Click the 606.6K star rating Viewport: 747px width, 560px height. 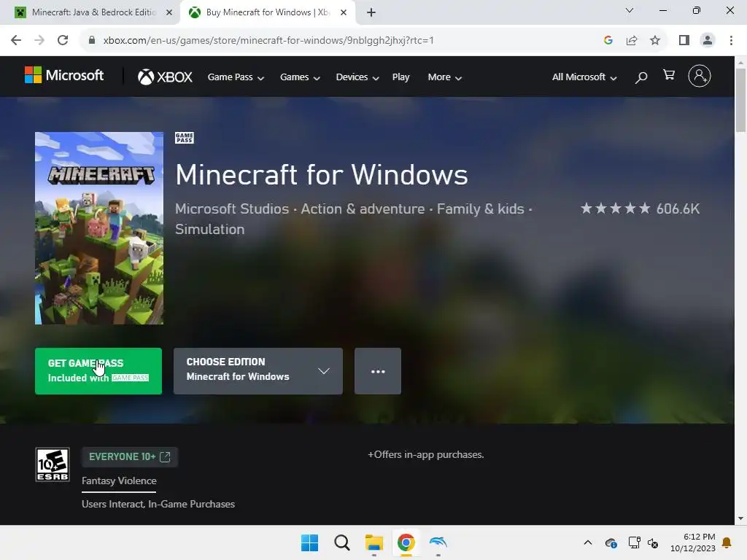[640, 209]
